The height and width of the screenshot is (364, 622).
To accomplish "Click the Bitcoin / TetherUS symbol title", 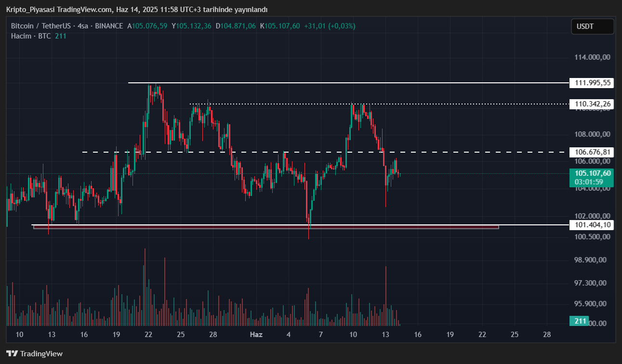I will [x=42, y=26].
